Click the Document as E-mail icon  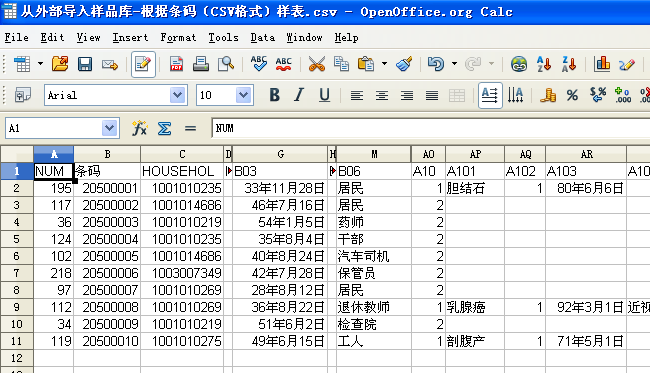pos(110,65)
